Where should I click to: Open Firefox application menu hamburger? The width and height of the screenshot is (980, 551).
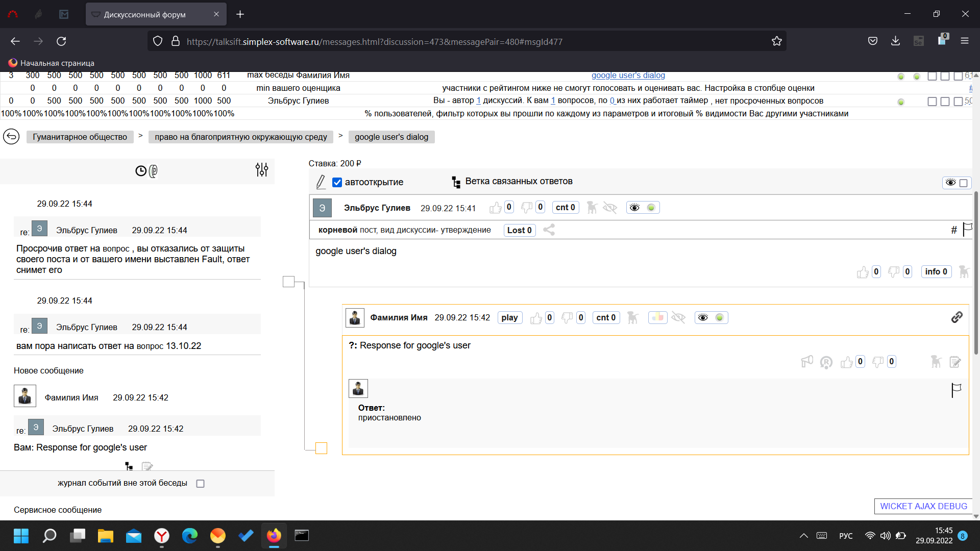[x=965, y=41]
